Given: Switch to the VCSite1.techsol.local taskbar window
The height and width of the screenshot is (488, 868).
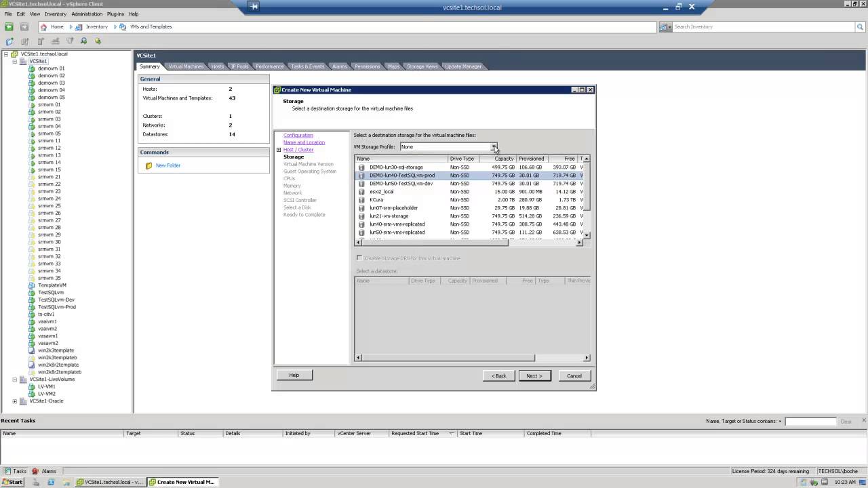Looking at the screenshot, I should [110, 482].
